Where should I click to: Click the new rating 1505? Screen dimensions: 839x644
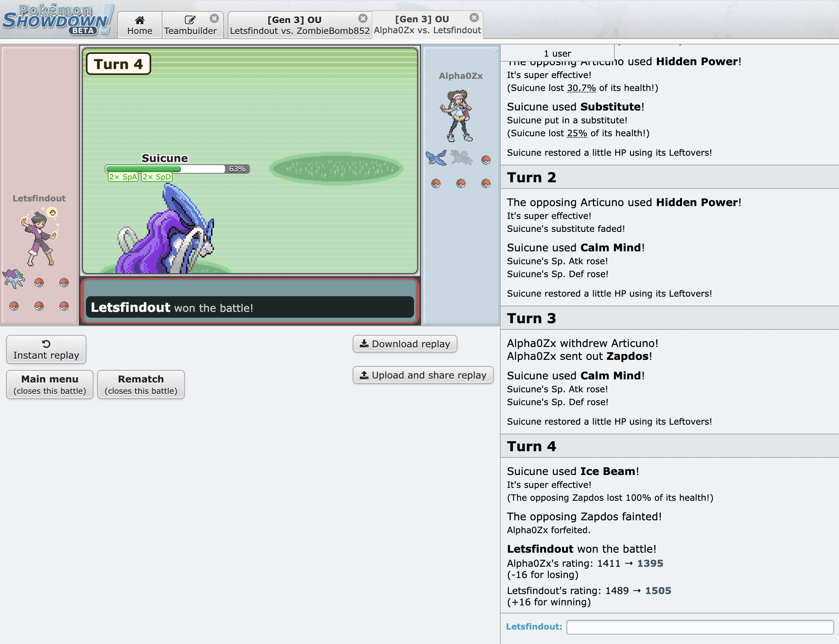tap(658, 591)
